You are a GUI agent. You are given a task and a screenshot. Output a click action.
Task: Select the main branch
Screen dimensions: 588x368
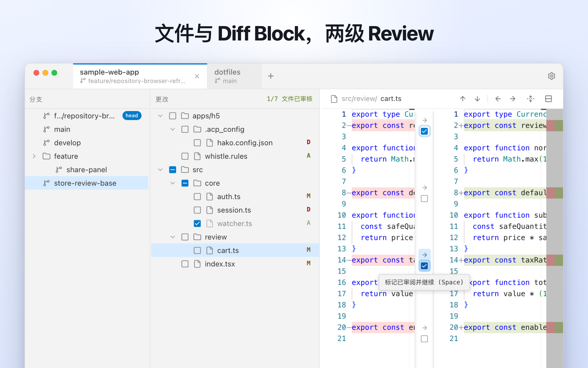(87, 129)
